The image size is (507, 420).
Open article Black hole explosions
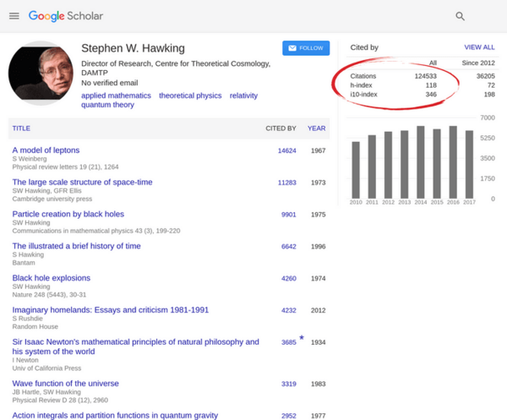[51, 278]
